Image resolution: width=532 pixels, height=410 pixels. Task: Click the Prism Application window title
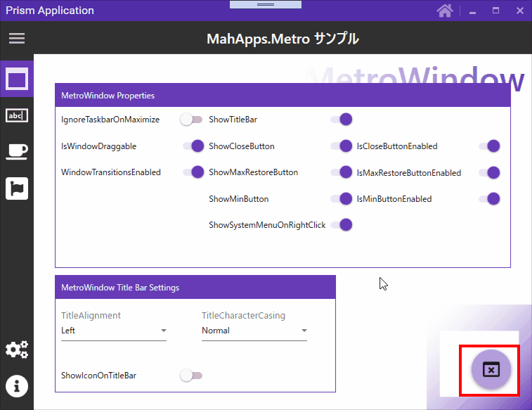point(50,11)
